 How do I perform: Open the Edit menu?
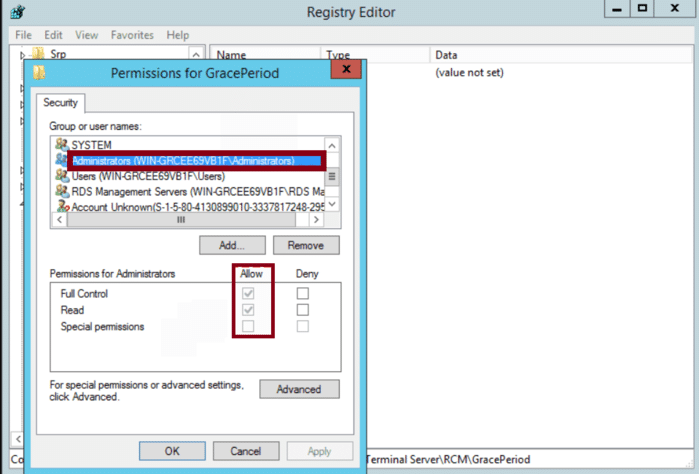(x=53, y=35)
